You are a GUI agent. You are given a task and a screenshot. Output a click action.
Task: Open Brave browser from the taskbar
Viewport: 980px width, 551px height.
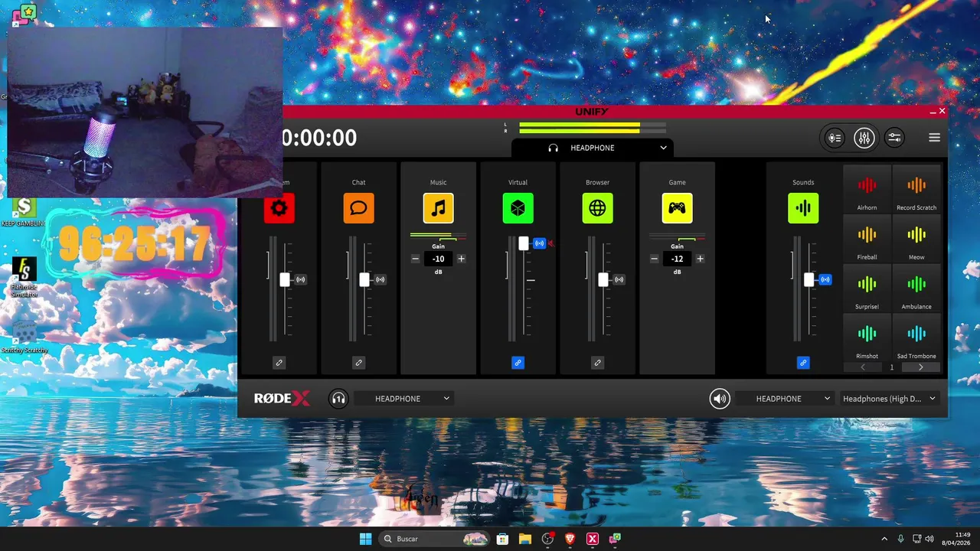point(570,539)
